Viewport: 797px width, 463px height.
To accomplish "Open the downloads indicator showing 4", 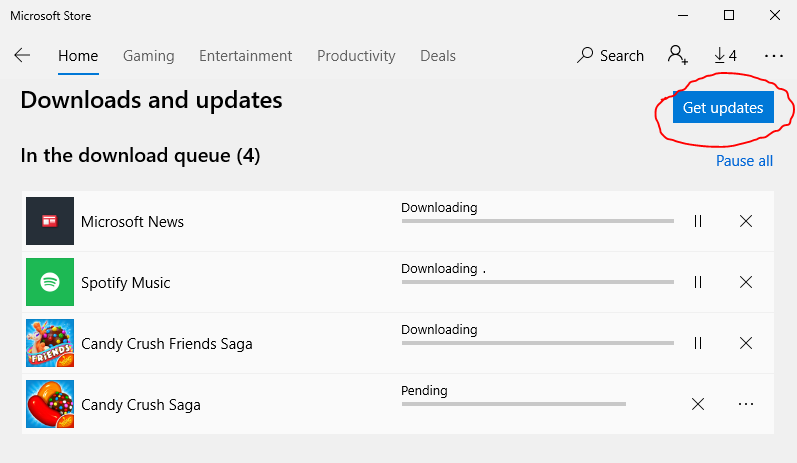I will tap(725, 56).
